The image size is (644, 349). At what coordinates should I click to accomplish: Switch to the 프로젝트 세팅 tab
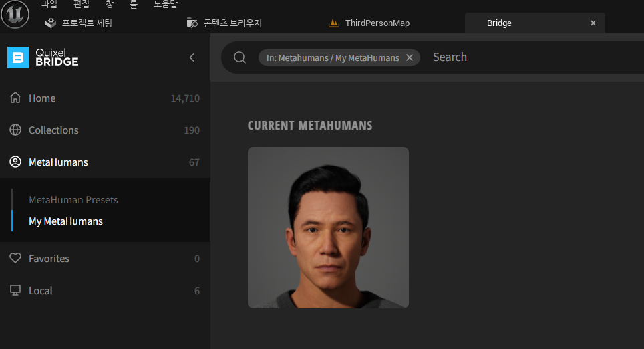[87, 23]
